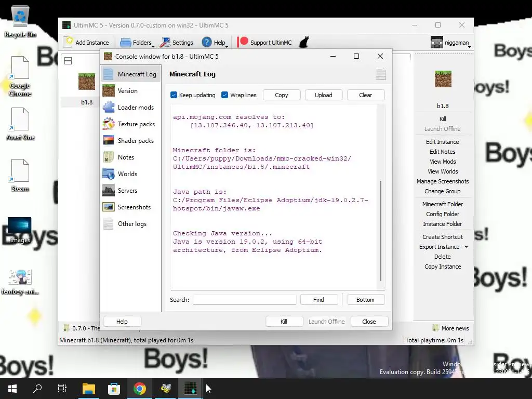Click the Loader mods puzzle icon
The height and width of the screenshot is (399, 532).
(x=109, y=107)
